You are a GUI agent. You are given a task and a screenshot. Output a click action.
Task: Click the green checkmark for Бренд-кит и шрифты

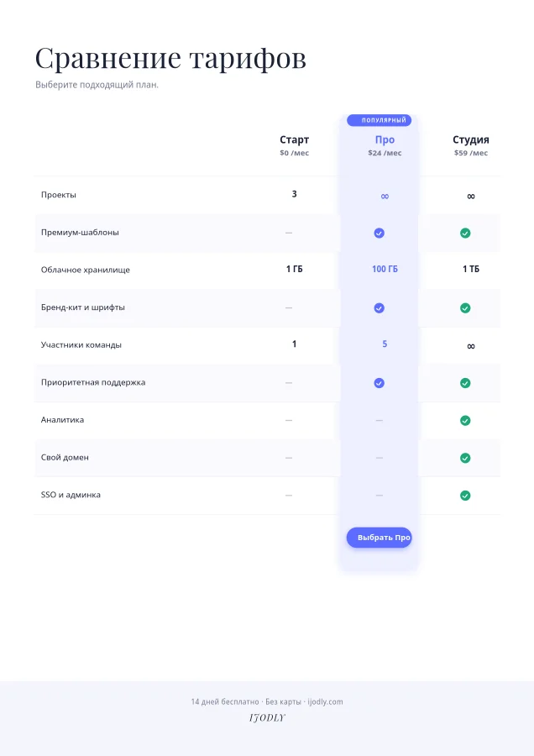(465, 307)
